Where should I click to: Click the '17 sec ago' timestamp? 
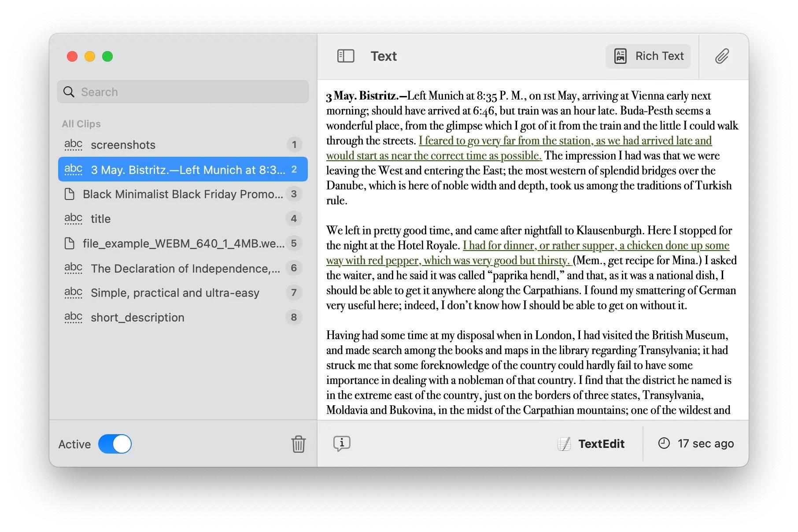[706, 443]
